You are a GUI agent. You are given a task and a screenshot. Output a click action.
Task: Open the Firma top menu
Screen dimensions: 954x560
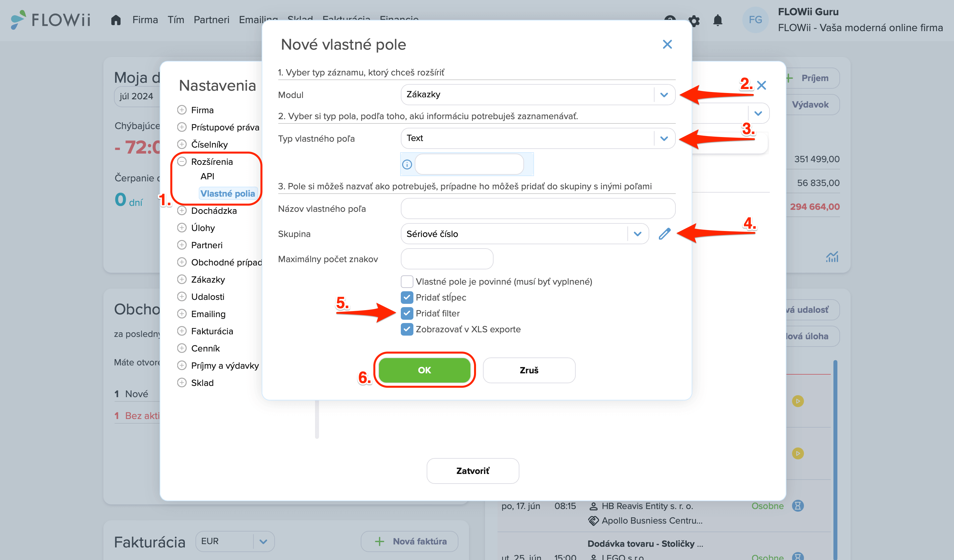[145, 20]
